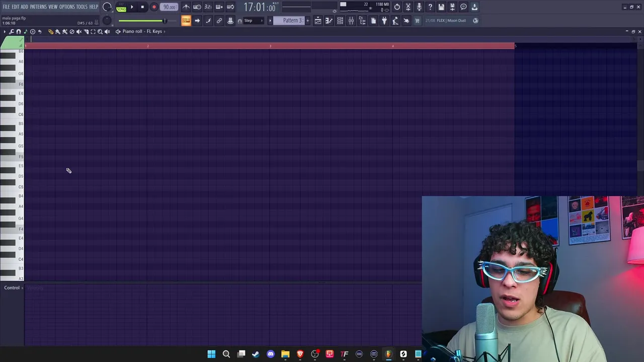Select the piano roll Draw pencil tool
Image resolution: width=644 pixels, height=362 pixels.
[51, 32]
